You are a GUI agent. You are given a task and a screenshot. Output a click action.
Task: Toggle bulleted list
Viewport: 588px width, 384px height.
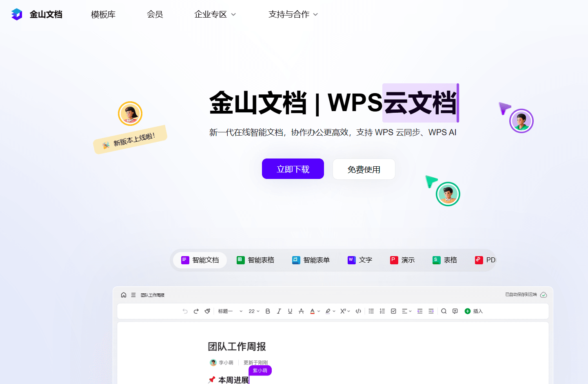(x=371, y=311)
